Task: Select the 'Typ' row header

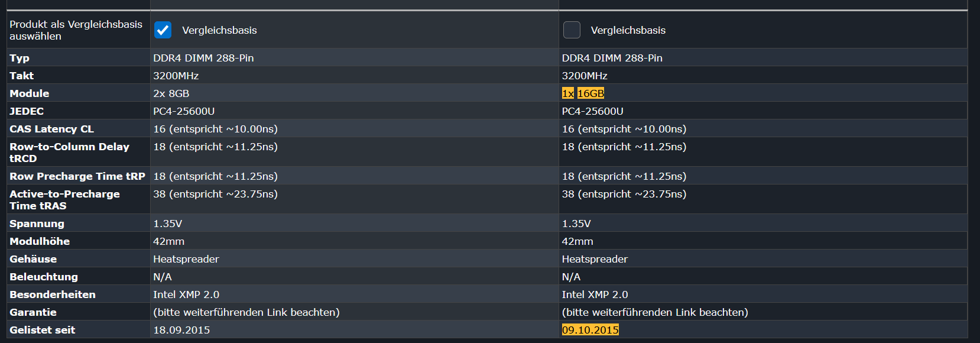Action: click(20, 58)
